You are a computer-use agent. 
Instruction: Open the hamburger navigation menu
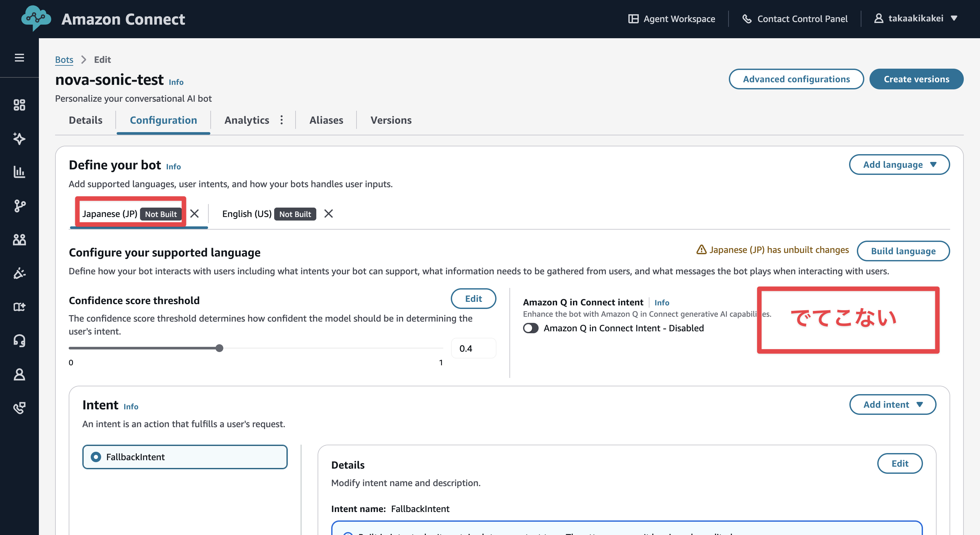tap(19, 58)
